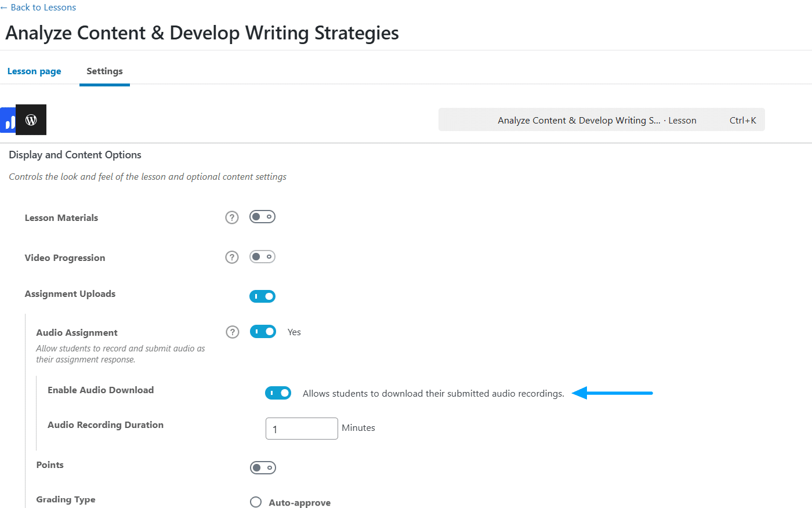Screen dimensions: 812x508
Task: Open the Settings tab
Action: (104, 71)
